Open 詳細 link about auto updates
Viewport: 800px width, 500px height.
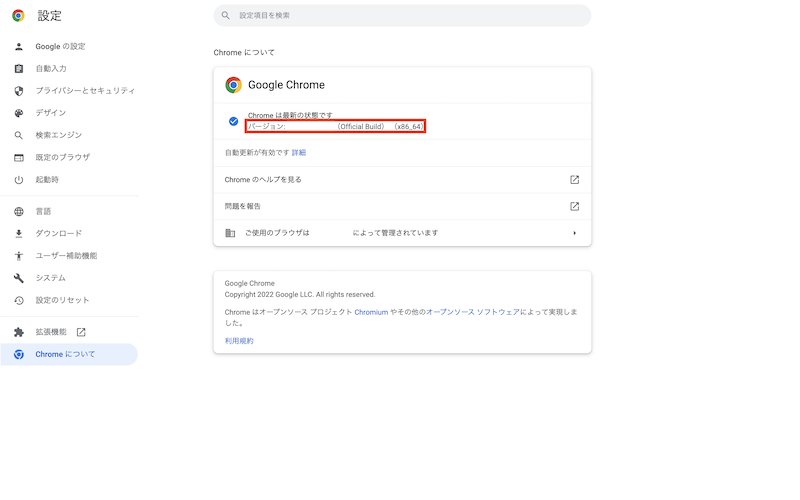[298, 153]
